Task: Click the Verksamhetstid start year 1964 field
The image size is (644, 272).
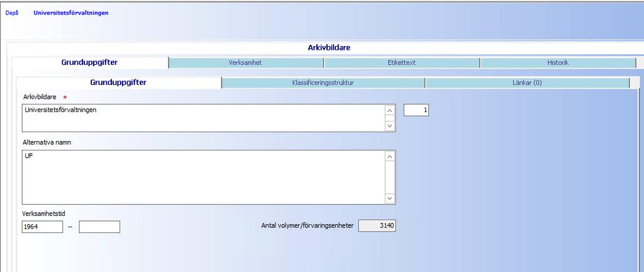Action: (x=42, y=227)
